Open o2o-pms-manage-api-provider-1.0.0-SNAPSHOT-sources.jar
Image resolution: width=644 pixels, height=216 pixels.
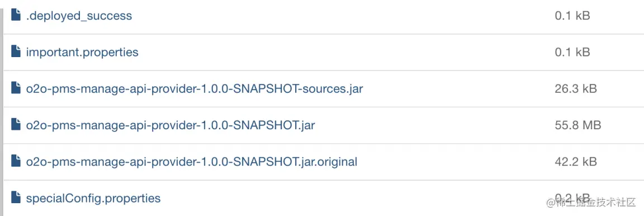point(195,88)
